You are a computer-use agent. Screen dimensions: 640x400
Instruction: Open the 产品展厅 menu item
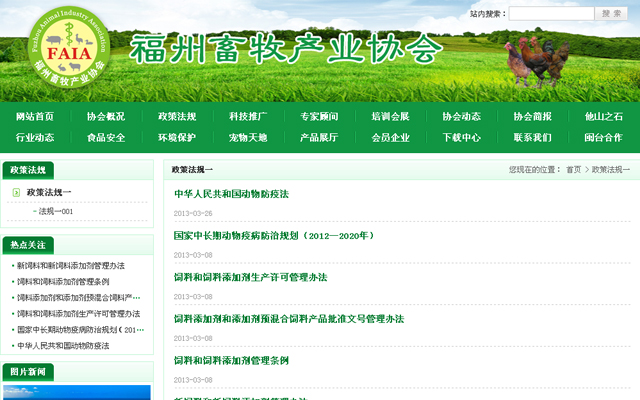[x=319, y=138]
